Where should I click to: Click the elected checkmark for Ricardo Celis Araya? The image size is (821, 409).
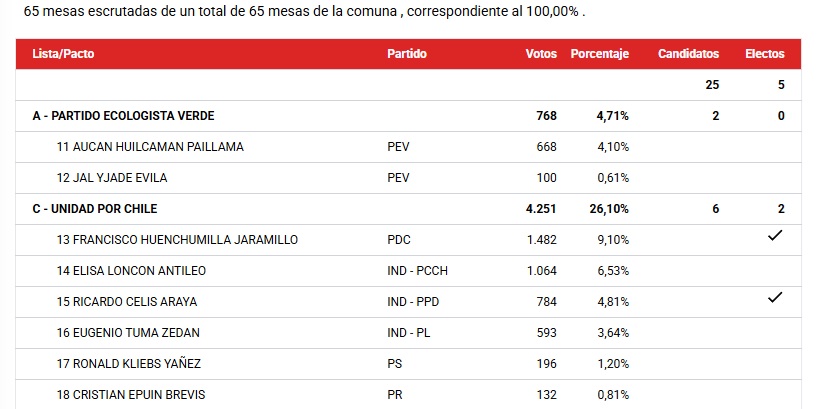tap(774, 298)
